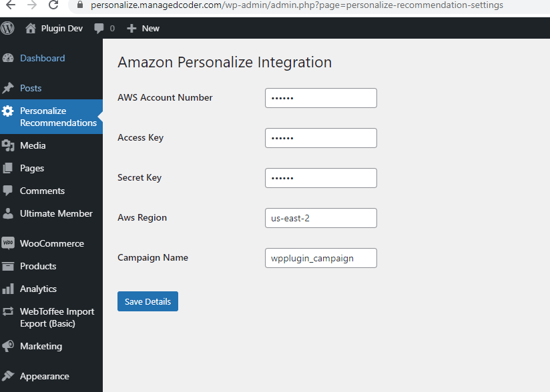Click the plus New icon in admin bar
The height and width of the screenshot is (392, 550).
click(x=131, y=28)
